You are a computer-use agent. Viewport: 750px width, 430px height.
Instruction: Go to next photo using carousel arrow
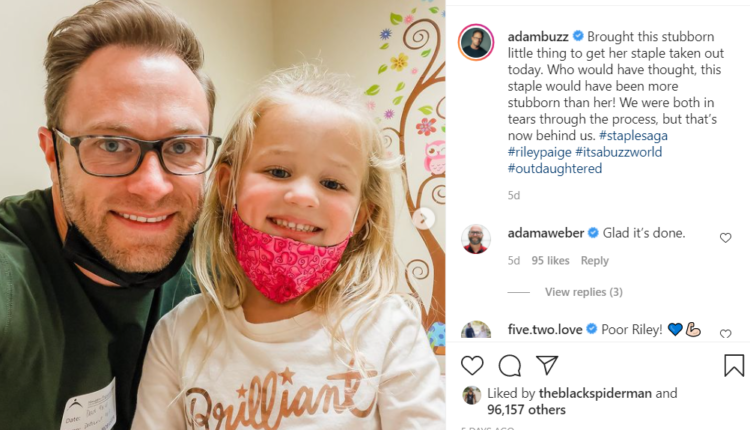coord(423,219)
